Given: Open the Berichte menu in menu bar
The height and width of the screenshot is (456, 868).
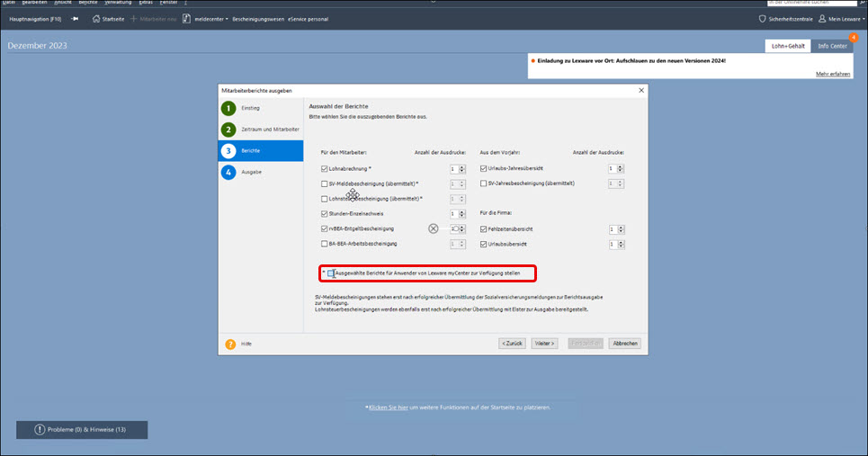Looking at the screenshot, I should pos(87,3).
